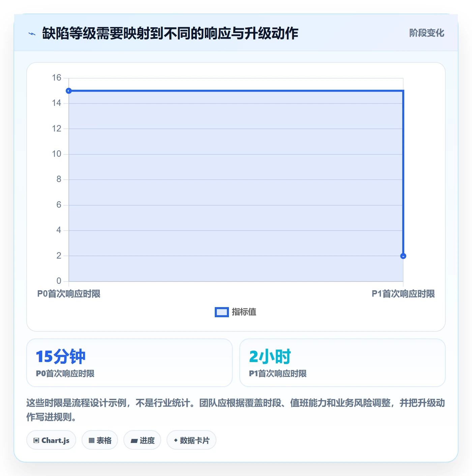Click the 15分钟 stat value

coord(61,357)
